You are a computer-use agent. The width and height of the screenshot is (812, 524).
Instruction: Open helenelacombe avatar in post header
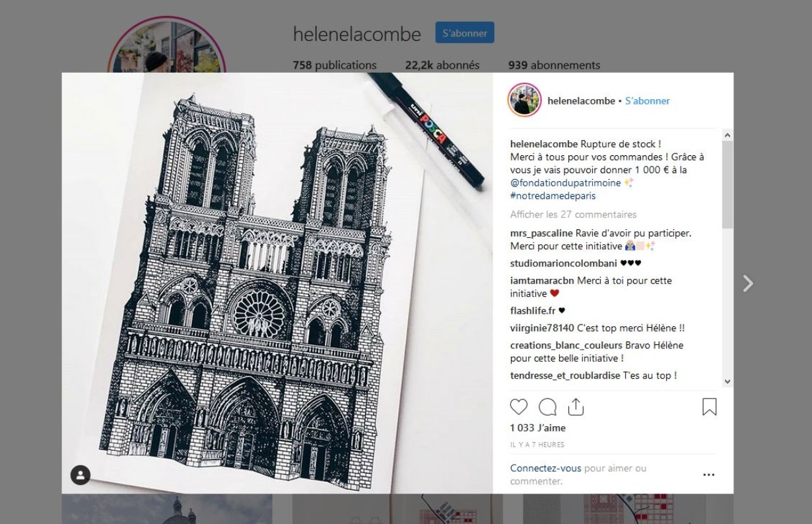(524, 100)
